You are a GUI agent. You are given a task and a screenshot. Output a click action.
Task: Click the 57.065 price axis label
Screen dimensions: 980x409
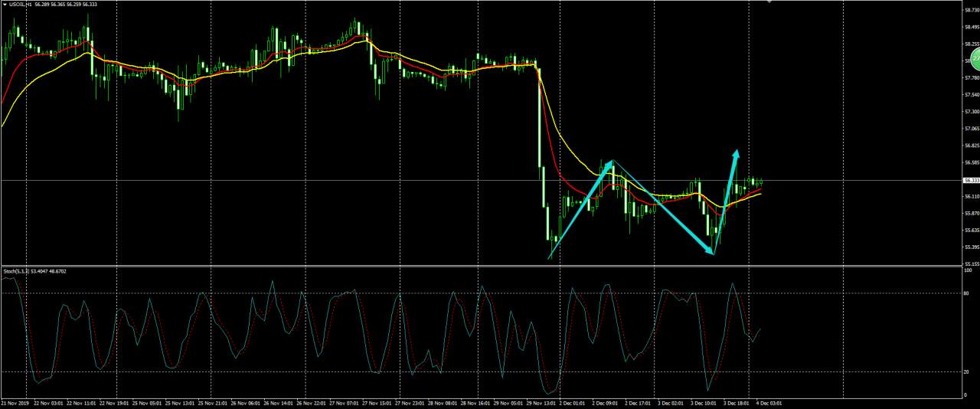(x=971, y=129)
